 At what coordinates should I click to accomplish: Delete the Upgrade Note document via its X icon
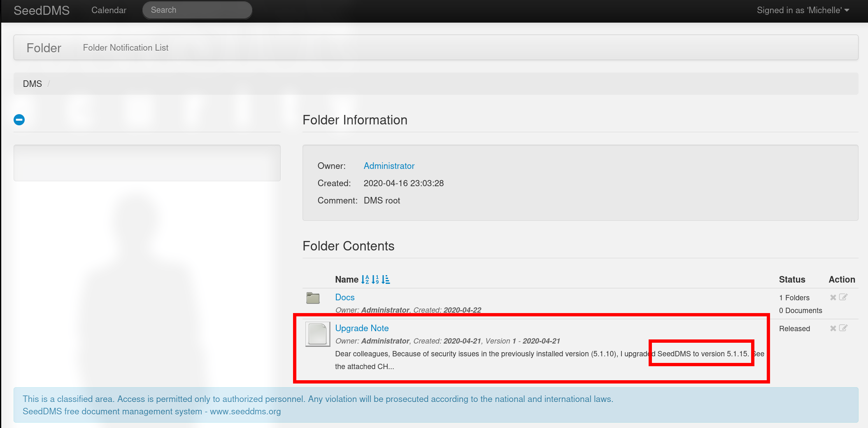click(x=833, y=328)
